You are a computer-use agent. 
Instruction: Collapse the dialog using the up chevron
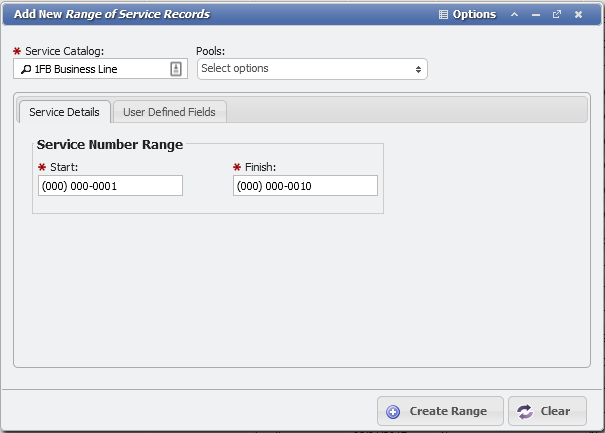515,15
